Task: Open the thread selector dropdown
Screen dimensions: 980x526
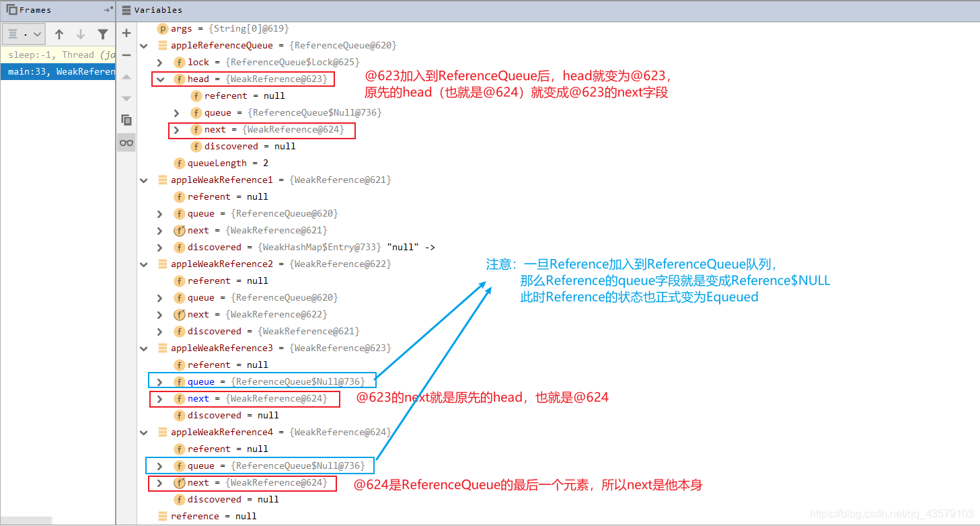Action: [x=24, y=34]
